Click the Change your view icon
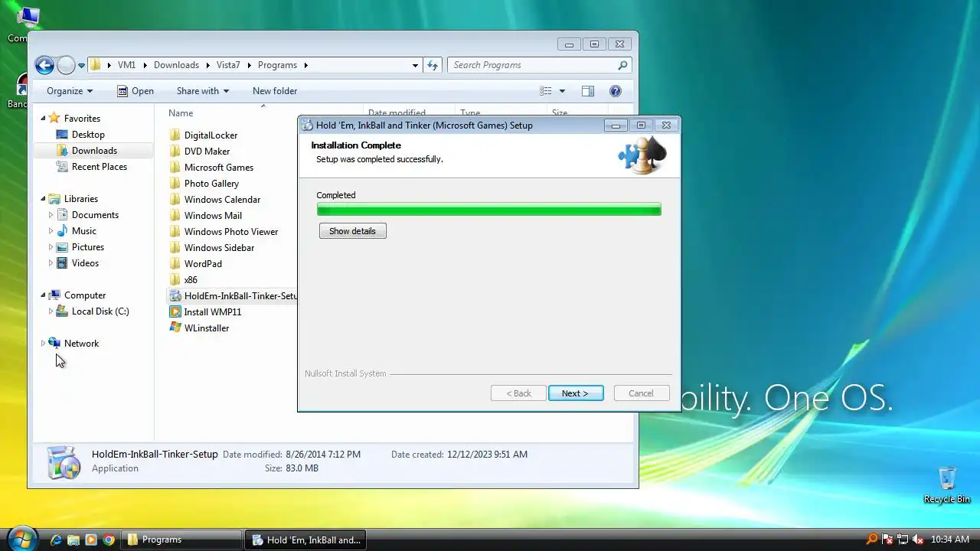Image resolution: width=980 pixels, height=551 pixels. pos(545,91)
